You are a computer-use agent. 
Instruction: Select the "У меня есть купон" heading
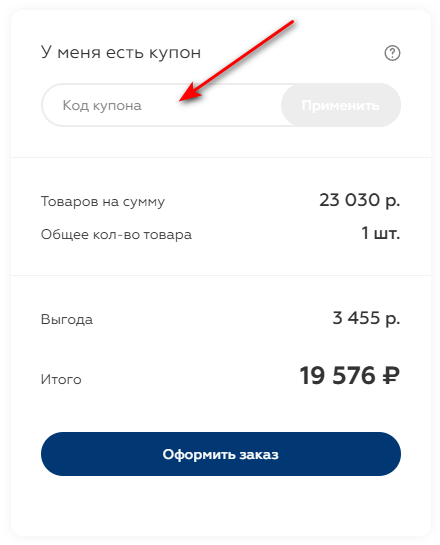[x=121, y=52]
